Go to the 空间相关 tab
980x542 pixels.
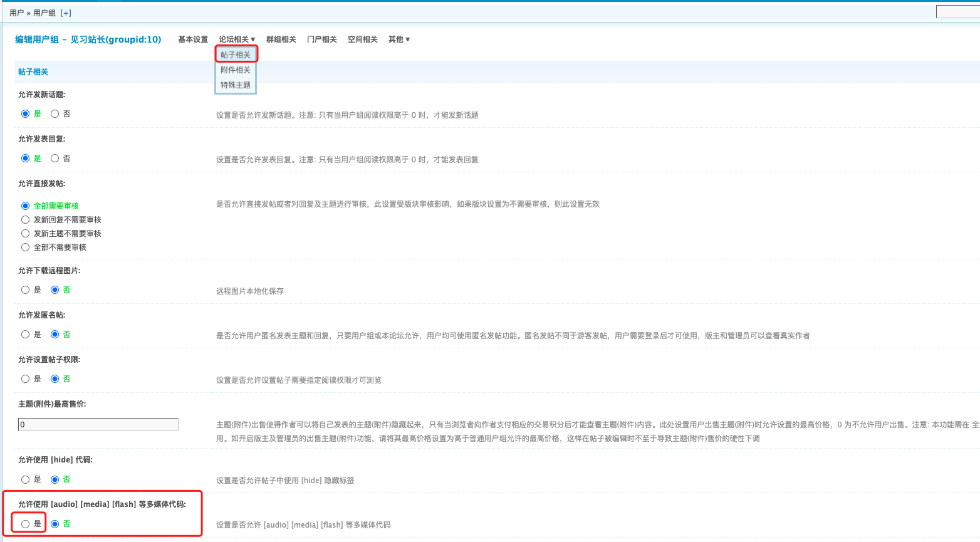click(363, 39)
